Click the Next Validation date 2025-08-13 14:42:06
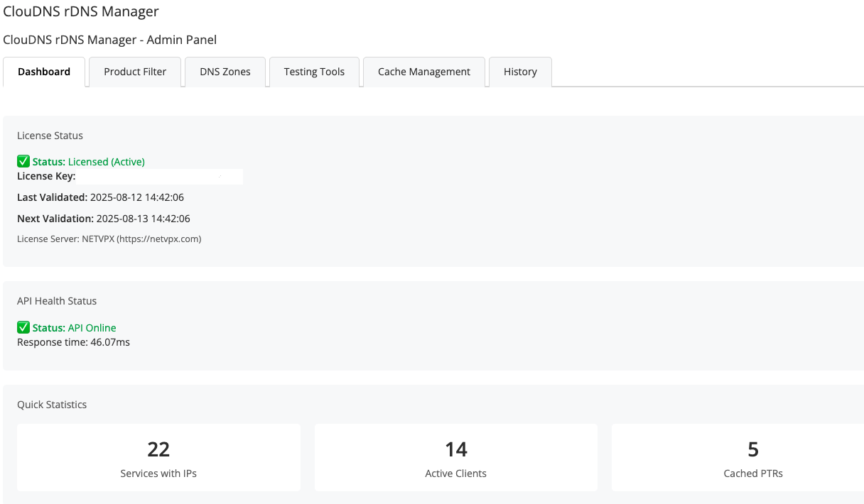The image size is (864, 504). [x=143, y=219]
